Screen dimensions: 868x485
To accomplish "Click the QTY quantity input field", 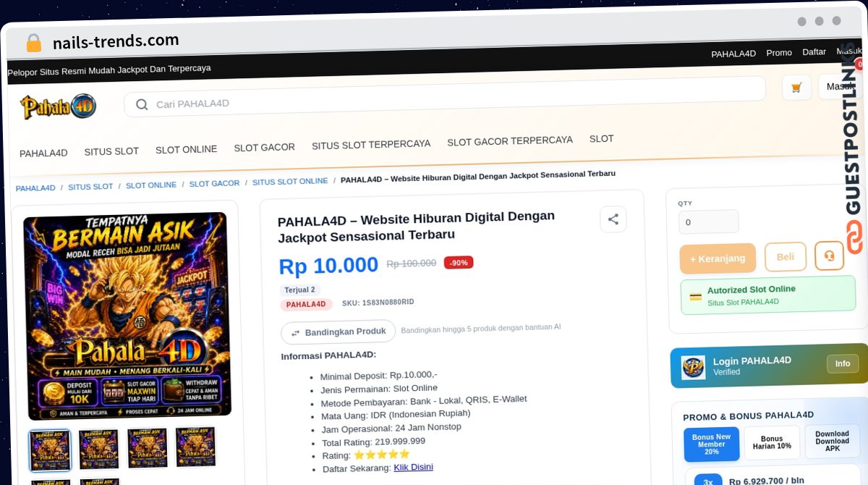I will 708,222.
